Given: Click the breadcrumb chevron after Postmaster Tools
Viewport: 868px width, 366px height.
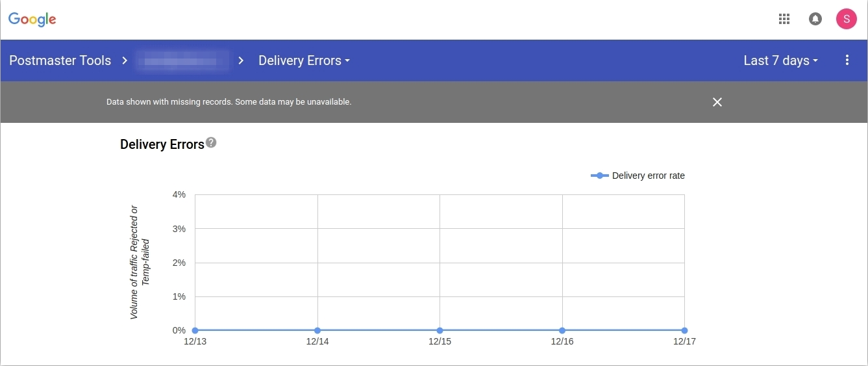Looking at the screenshot, I should 125,60.
